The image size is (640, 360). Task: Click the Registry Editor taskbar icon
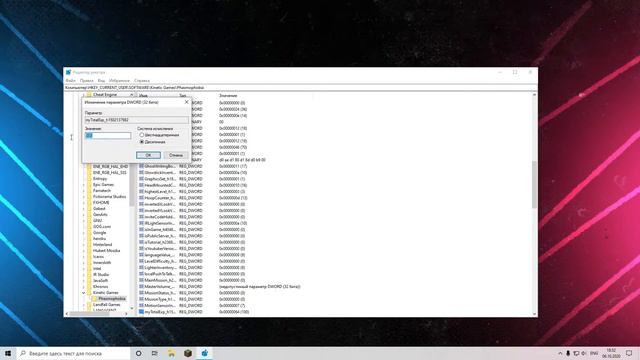tap(204, 353)
